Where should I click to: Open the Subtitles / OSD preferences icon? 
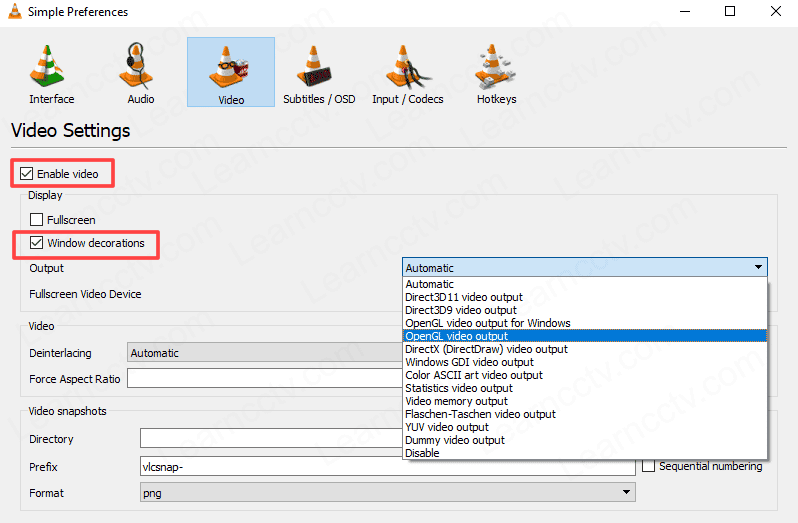click(319, 72)
